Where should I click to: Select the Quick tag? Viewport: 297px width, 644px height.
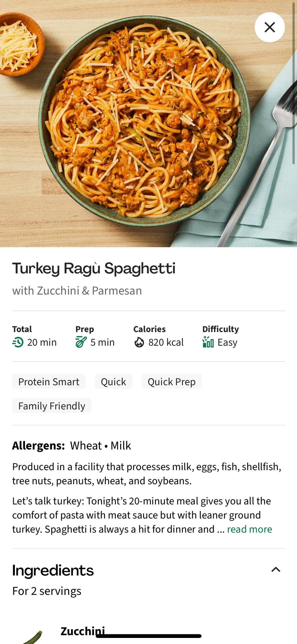click(x=113, y=382)
